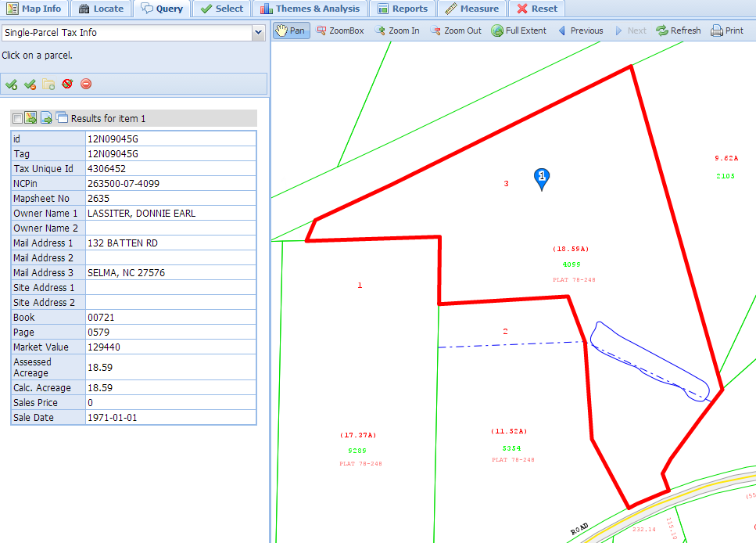Click the export results document icon

pyautogui.click(x=46, y=118)
